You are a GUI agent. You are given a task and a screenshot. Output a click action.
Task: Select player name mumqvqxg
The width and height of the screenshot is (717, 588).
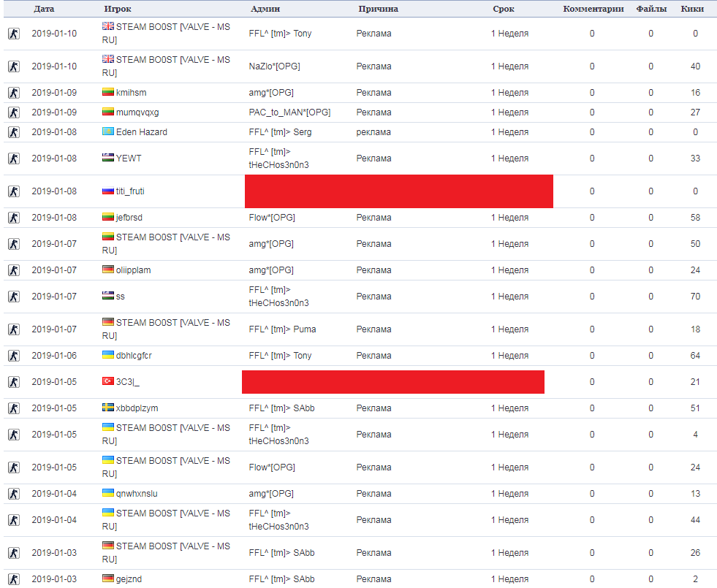click(x=137, y=112)
